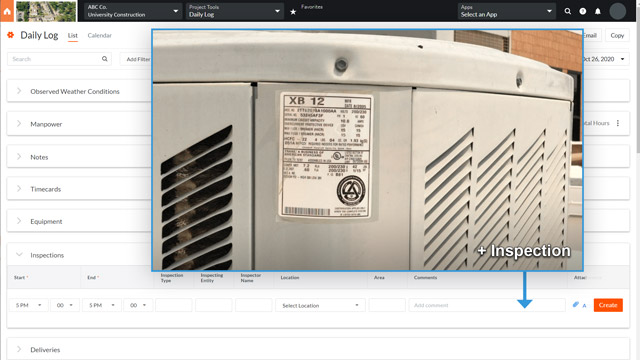Viewport: 640px width, 360px height.
Task: Open Manpower three-dot options menu
Action: (618, 123)
